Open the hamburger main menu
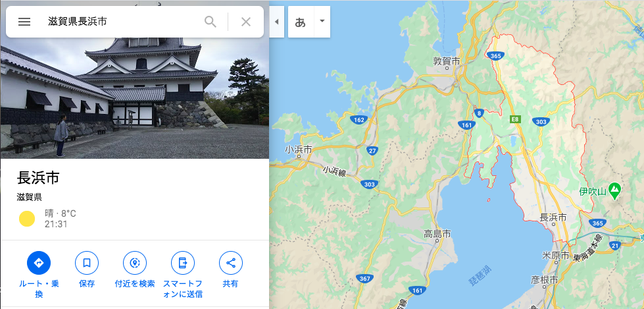644x309 pixels. (x=24, y=22)
